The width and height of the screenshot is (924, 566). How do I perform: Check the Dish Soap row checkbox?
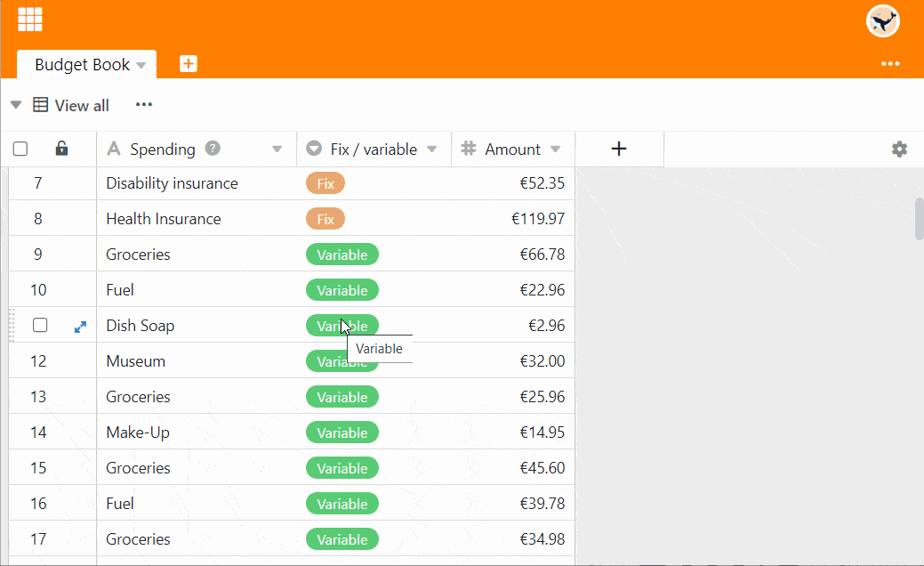click(x=40, y=326)
